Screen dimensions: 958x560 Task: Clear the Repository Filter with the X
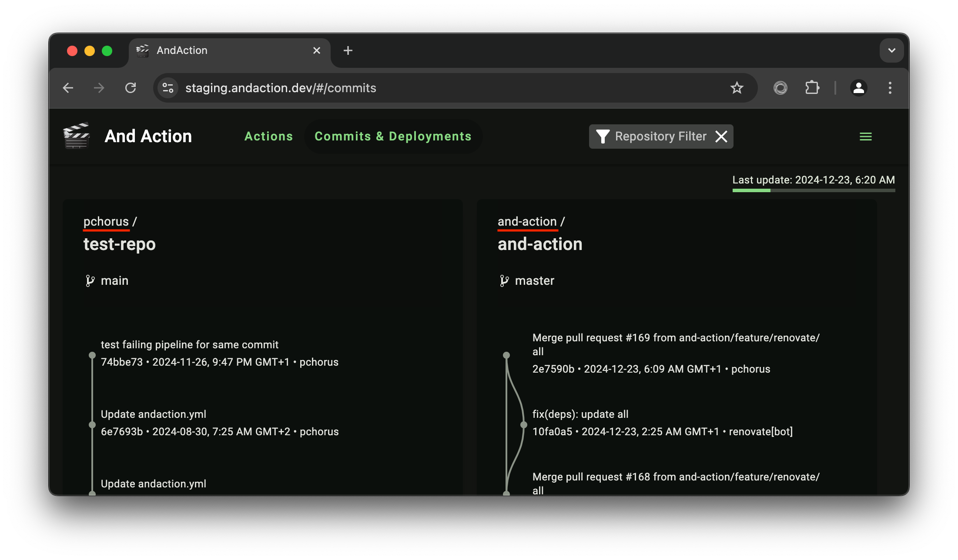[x=721, y=136]
